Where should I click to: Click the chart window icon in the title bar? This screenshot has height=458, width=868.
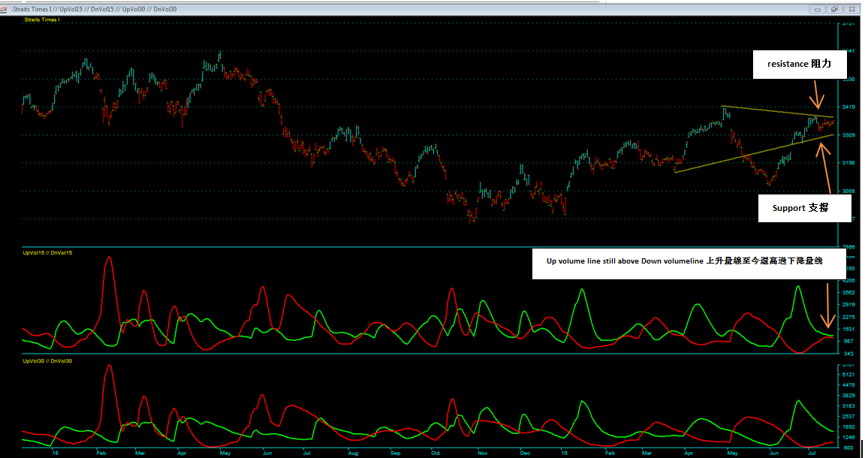pyautogui.click(x=3, y=10)
